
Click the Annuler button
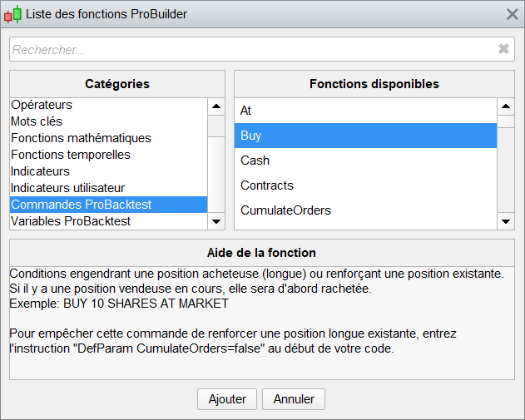coord(293,399)
